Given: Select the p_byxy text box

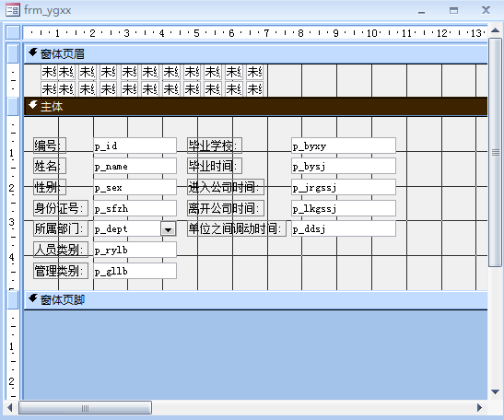Looking at the screenshot, I should (x=344, y=146).
